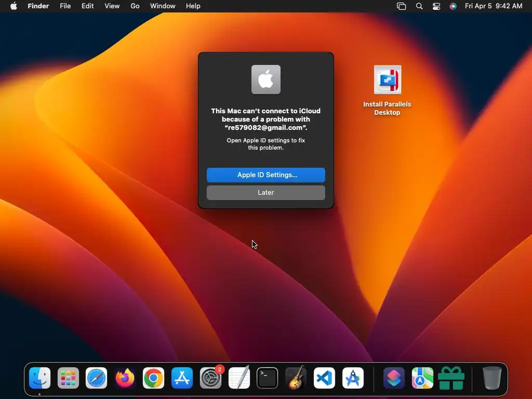
Task: Open the Apple menu
Action: click(x=14, y=6)
